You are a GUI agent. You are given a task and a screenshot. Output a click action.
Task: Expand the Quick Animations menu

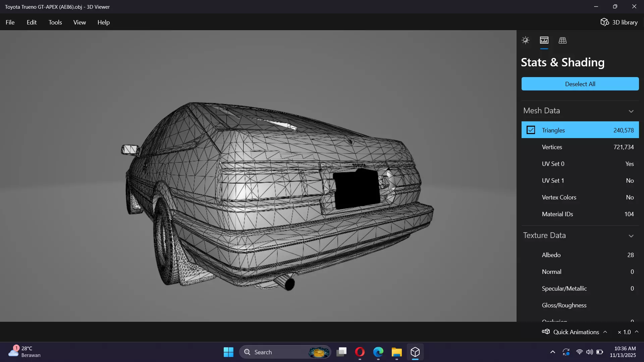575,332
